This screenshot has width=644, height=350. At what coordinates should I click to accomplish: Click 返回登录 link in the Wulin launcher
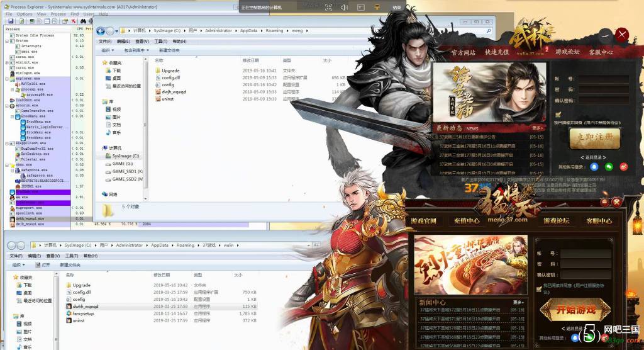point(593,157)
